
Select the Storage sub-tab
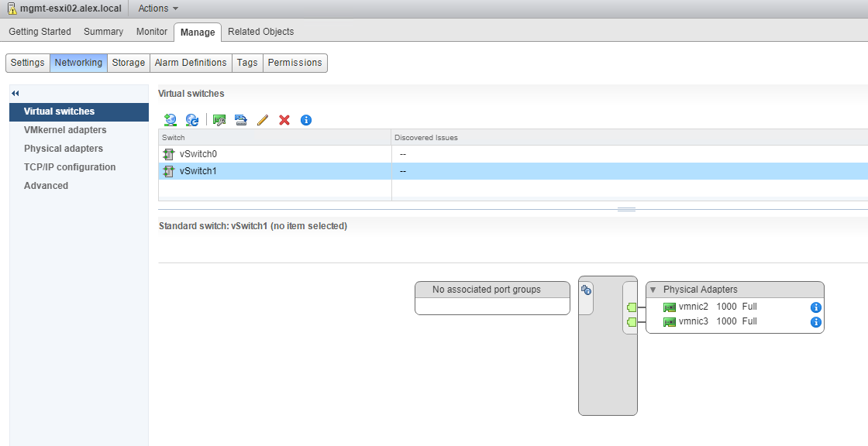point(129,63)
